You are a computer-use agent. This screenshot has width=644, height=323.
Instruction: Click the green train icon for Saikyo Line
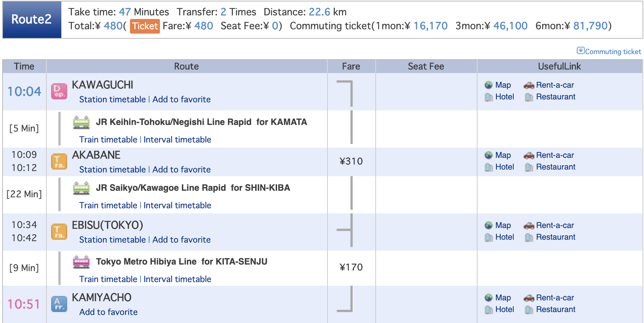click(81, 188)
